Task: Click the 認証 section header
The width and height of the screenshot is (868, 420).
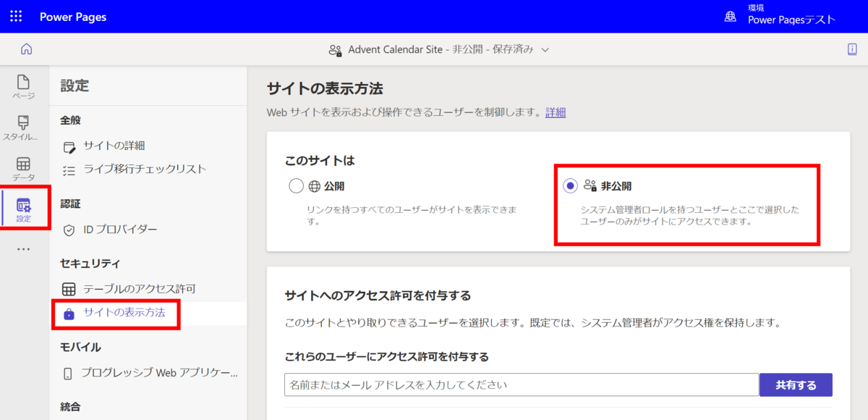Action: click(x=70, y=203)
